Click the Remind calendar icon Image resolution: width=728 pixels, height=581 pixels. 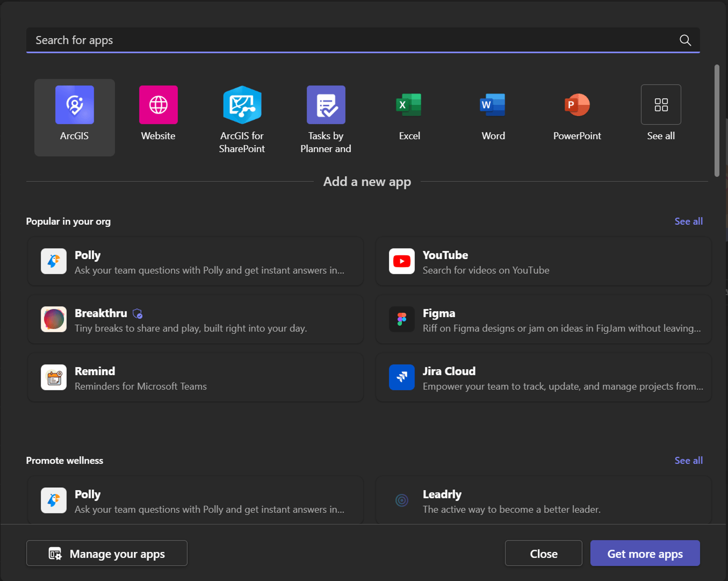(54, 378)
